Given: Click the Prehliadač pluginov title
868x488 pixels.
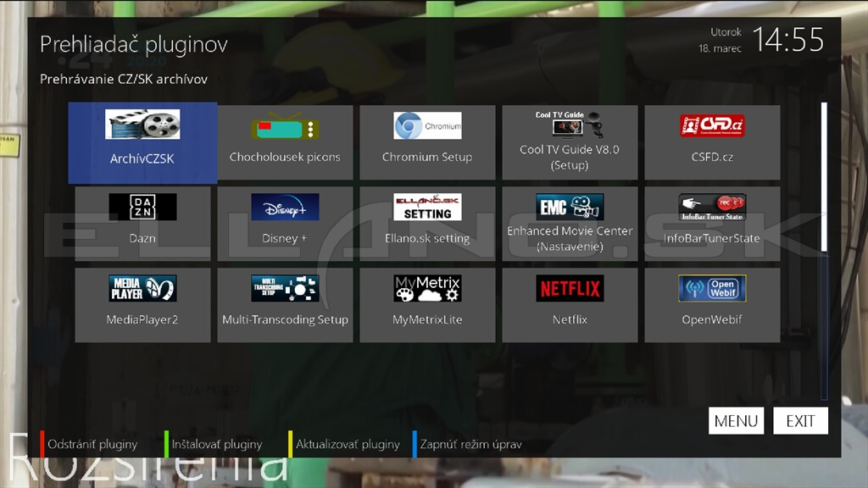Looking at the screenshot, I should pyautogui.click(x=133, y=44).
